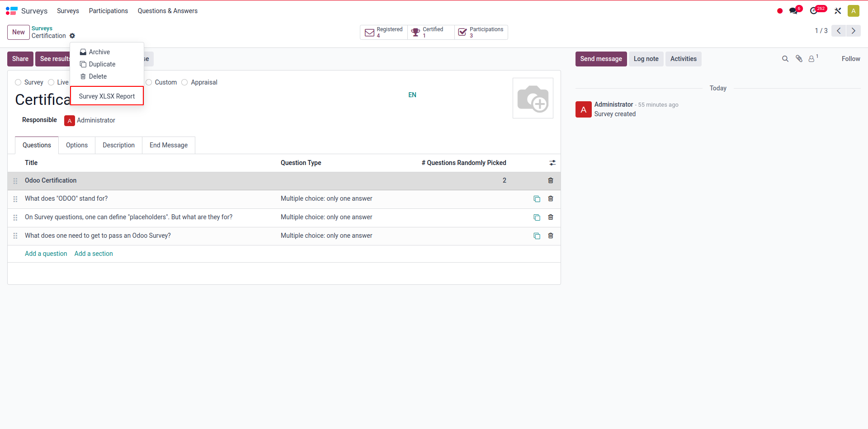Attach a file via the paperclip icon
This screenshot has width=868, height=429.
click(799, 59)
